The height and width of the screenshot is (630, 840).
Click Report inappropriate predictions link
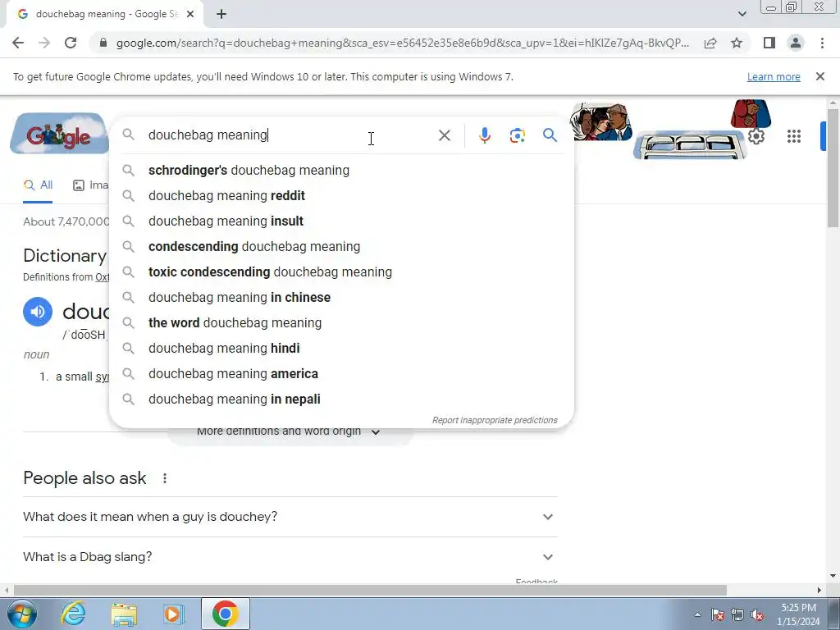click(x=495, y=420)
